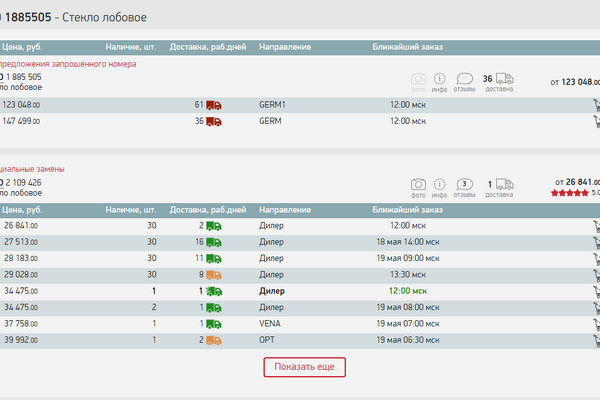Select price cell 29 028.00

pos(21,275)
